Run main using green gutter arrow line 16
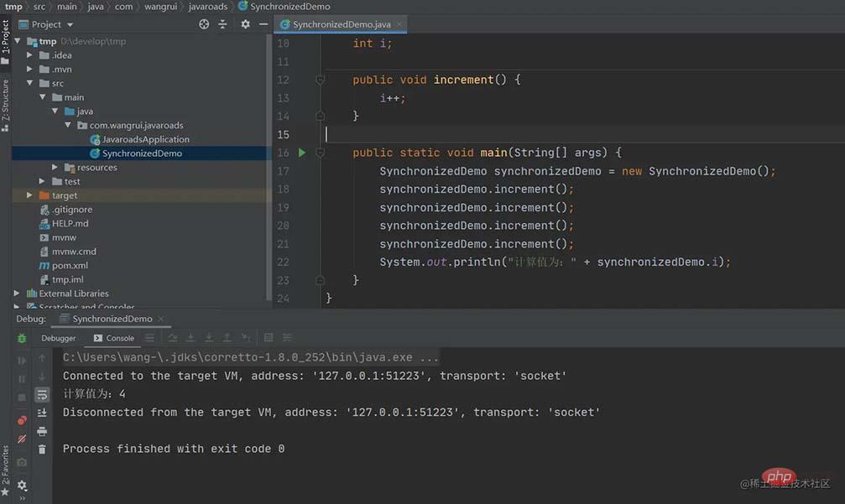 pos(302,153)
